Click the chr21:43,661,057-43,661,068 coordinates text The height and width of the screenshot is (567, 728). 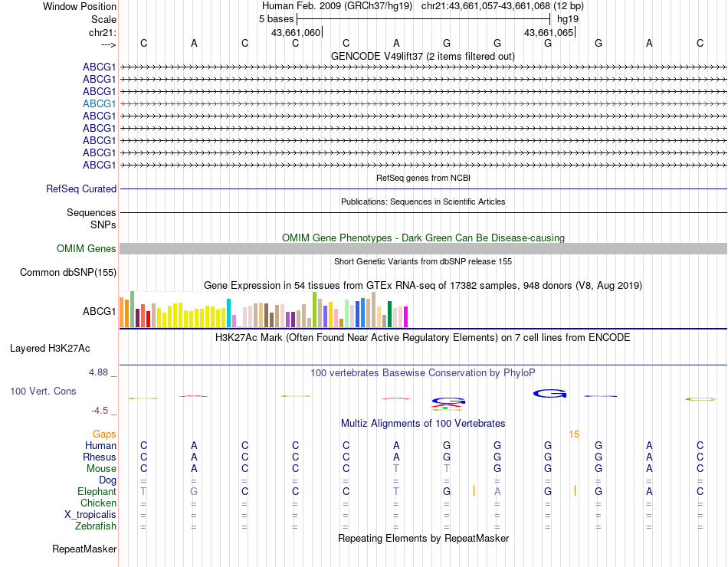tap(503, 6)
